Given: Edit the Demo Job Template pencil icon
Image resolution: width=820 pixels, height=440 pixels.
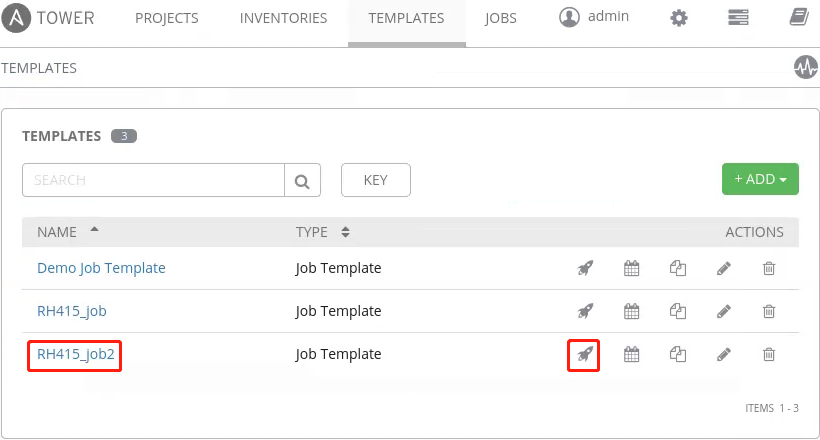Looking at the screenshot, I should pos(724,268).
